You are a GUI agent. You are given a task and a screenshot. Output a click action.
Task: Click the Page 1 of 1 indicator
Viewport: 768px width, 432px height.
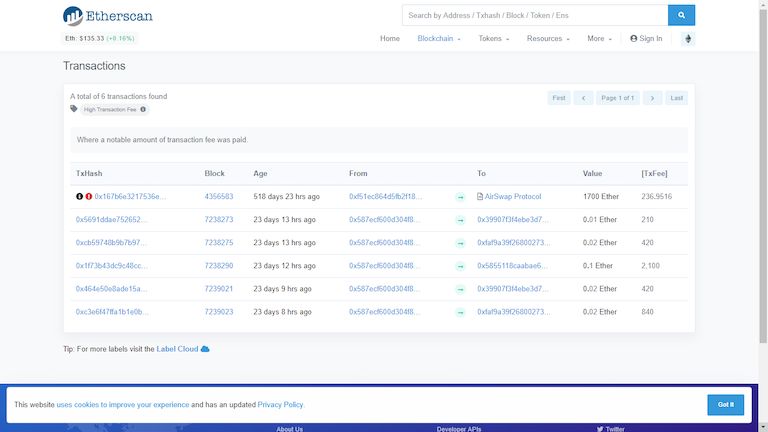tap(618, 98)
